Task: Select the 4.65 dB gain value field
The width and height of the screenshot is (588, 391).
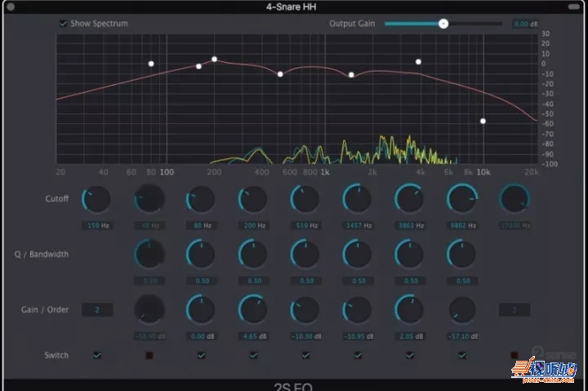Action: tap(254, 336)
